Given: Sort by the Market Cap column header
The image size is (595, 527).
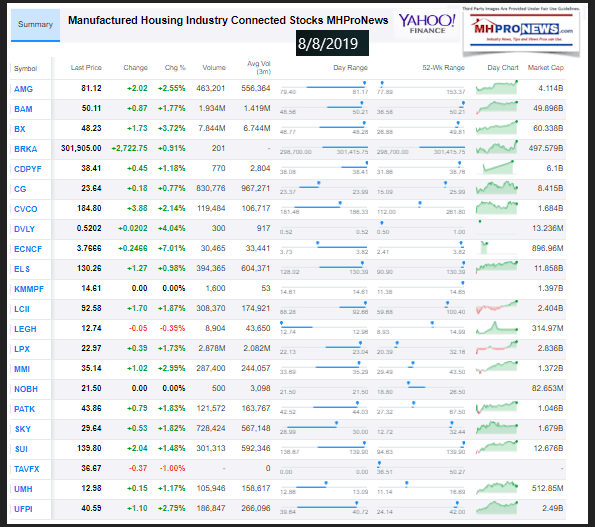Looking at the screenshot, I should (x=546, y=68).
